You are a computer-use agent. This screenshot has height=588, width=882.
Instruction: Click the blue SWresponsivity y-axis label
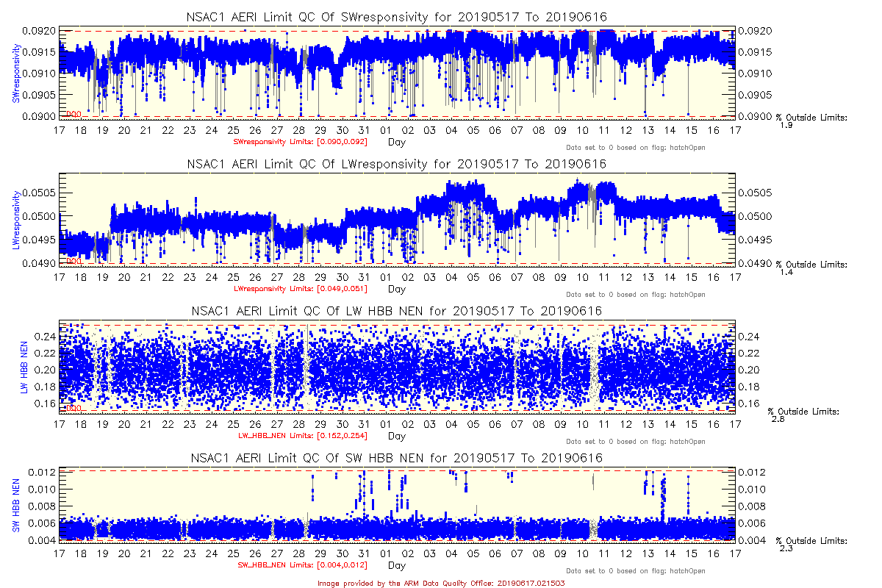[15, 72]
